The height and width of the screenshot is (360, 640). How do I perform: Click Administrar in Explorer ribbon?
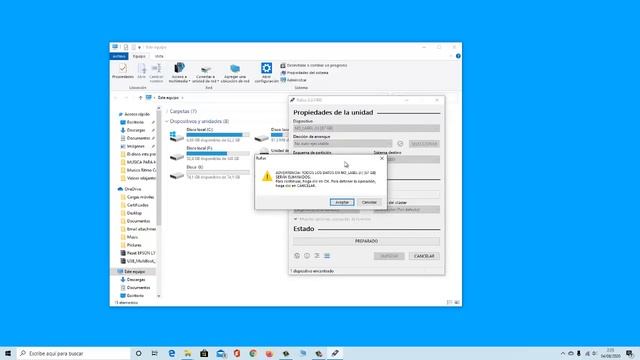293,80
